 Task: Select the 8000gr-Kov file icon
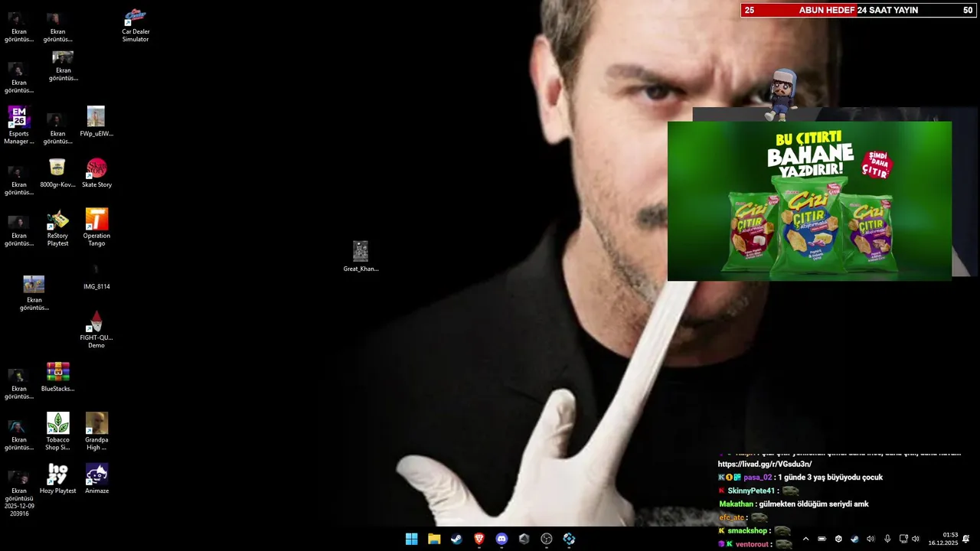(x=57, y=173)
